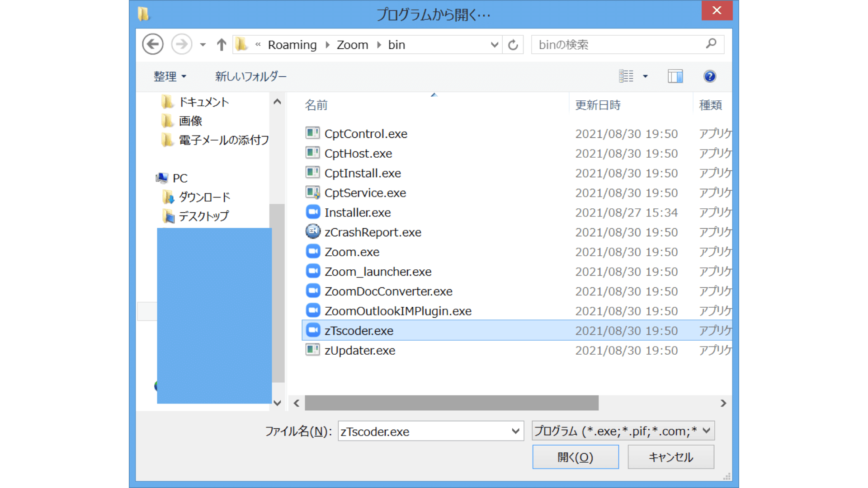Screen dimensions: 868x488
Task: Select the Zoom.exe application icon
Action: pos(313,252)
